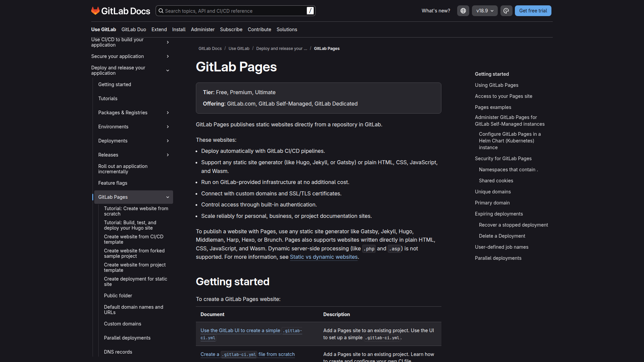Jump to Getting started in table of contents

point(492,74)
